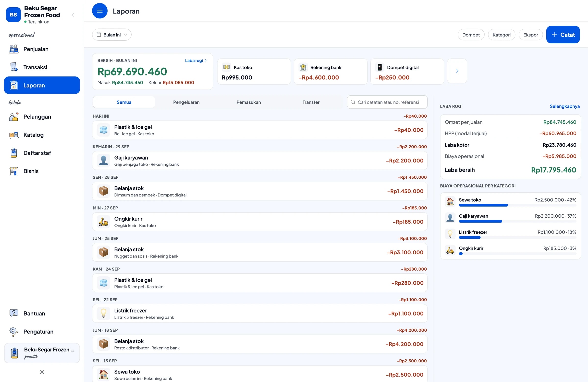Click the Dompet button
The width and height of the screenshot is (588, 382).
tap(471, 35)
